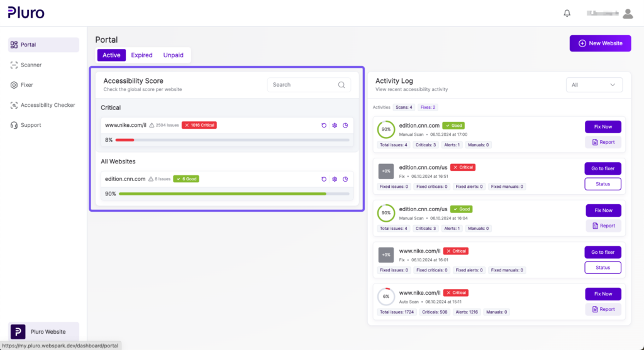Filter activities by the Scans: 4 chip
The image size is (644, 350).
click(x=404, y=107)
